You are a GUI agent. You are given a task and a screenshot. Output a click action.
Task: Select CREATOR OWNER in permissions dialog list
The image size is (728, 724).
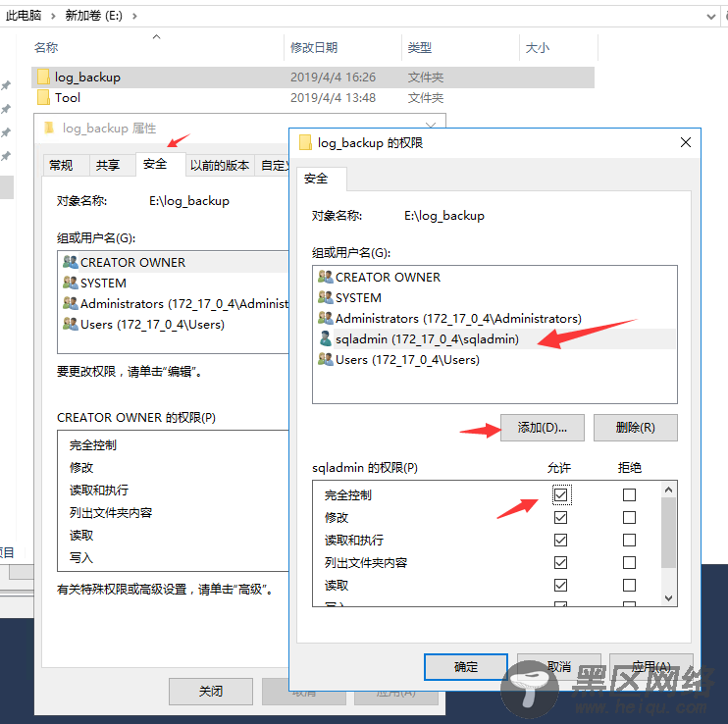(x=494, y=277)
